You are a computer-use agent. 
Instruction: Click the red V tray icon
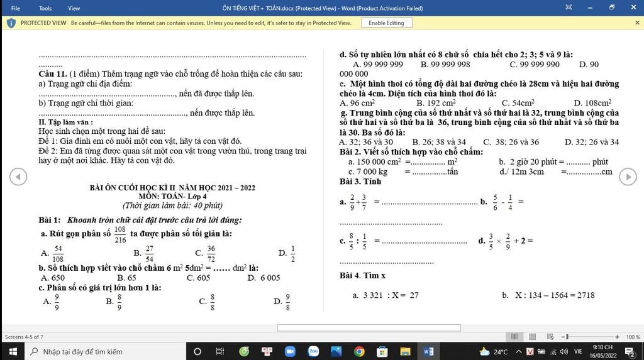click(x=530, y=351)
